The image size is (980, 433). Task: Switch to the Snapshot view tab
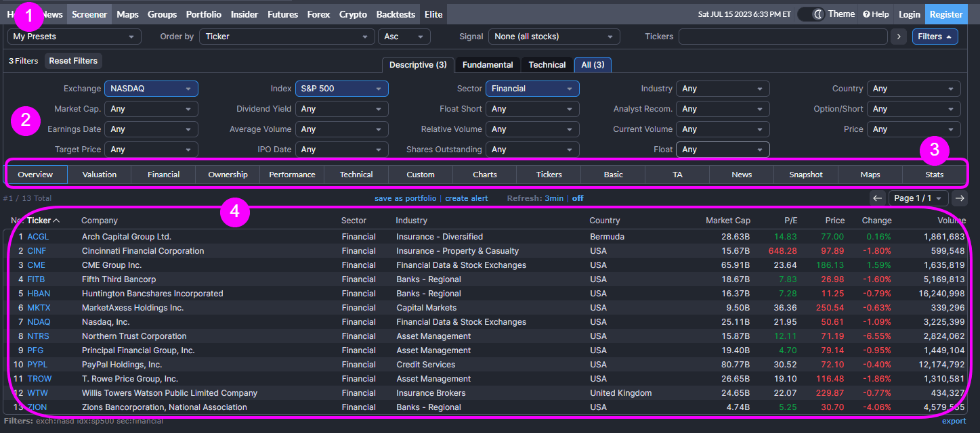(x=806, y=175)
